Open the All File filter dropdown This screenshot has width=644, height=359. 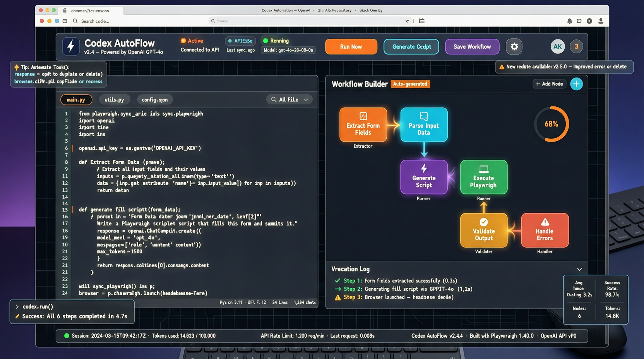(x=289, y=100)
